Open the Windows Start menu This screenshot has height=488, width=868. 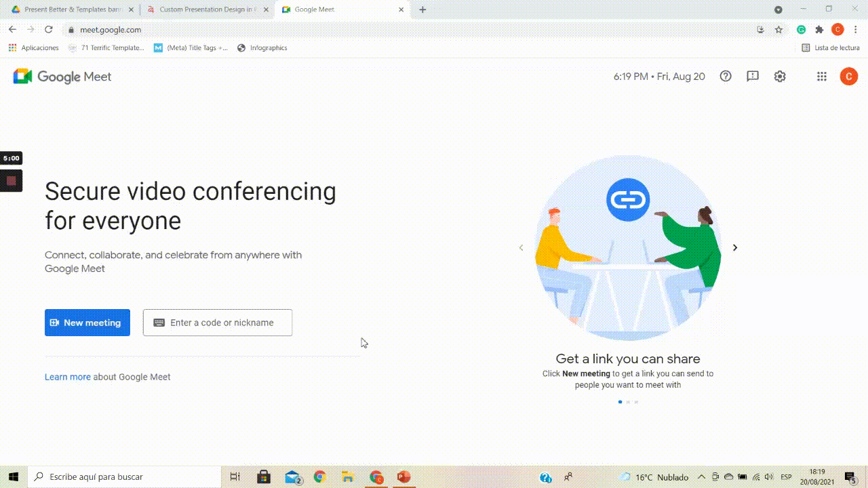click(x=14, y=477)
